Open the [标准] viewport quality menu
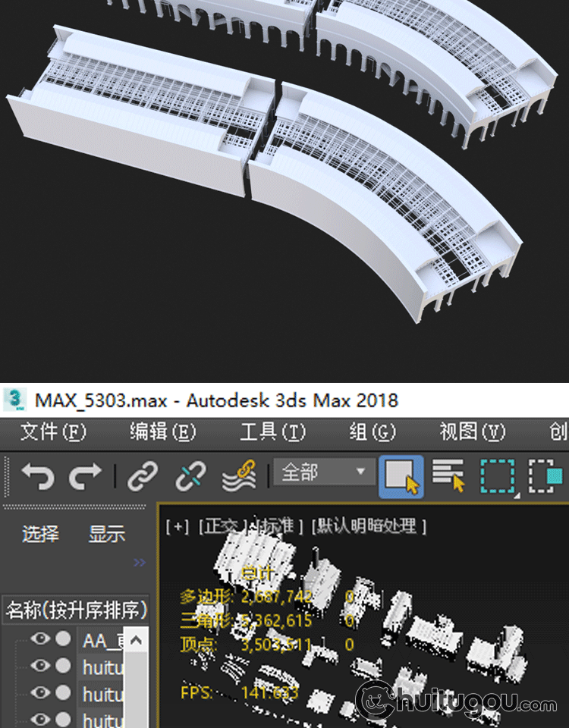The height and width of the screenshot is (728, 569). (x=279, y=527)
